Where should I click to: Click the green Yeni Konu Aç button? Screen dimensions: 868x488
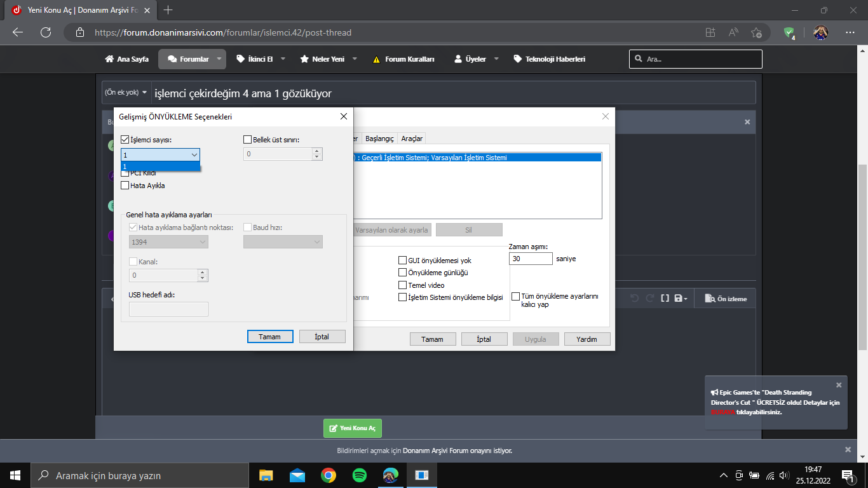(353, 428)
